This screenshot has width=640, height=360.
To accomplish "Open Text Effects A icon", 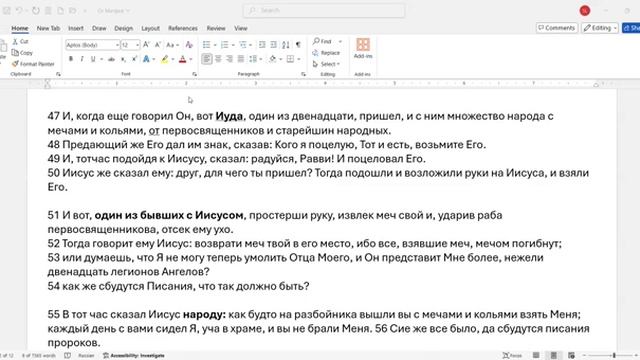I will (x=146, y=59).
